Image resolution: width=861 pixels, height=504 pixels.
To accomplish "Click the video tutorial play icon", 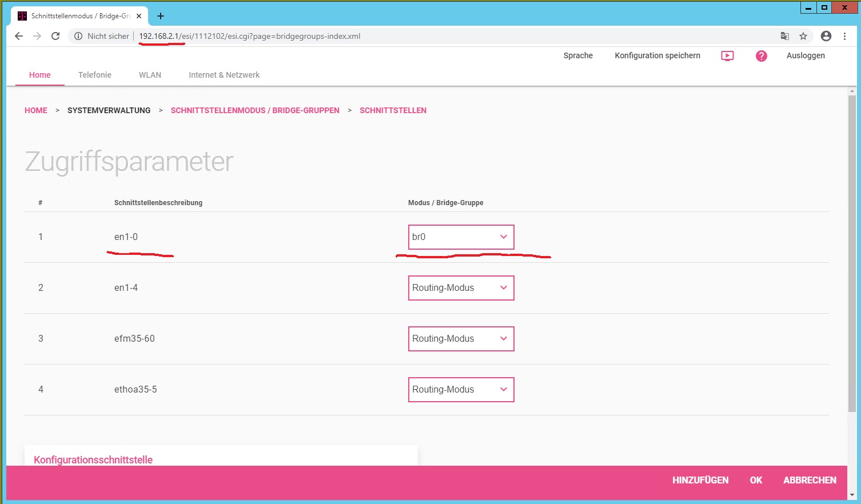I will (727, 56).
